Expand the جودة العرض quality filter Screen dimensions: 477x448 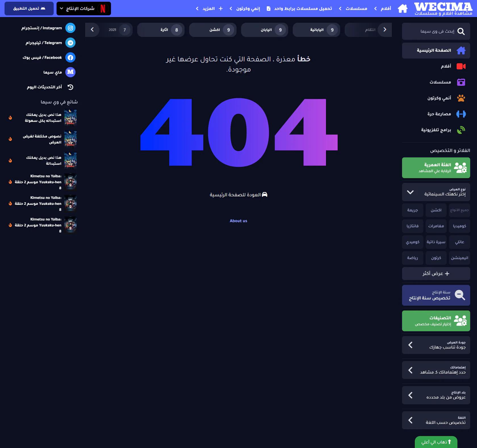[x=436, y=345]
